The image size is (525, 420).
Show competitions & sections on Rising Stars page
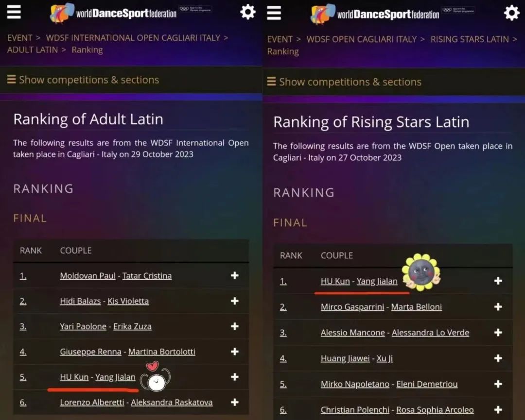(344, 82)
